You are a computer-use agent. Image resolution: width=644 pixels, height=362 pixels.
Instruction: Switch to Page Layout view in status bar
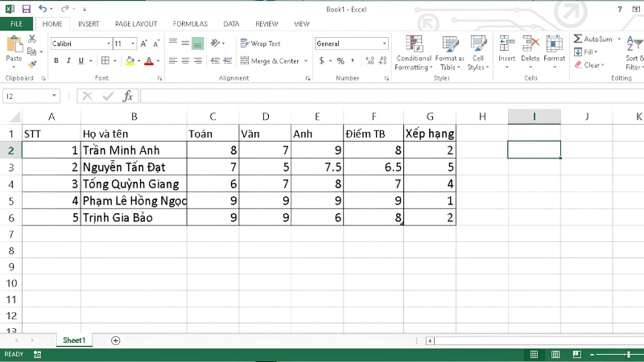click(x=555, y=354)
